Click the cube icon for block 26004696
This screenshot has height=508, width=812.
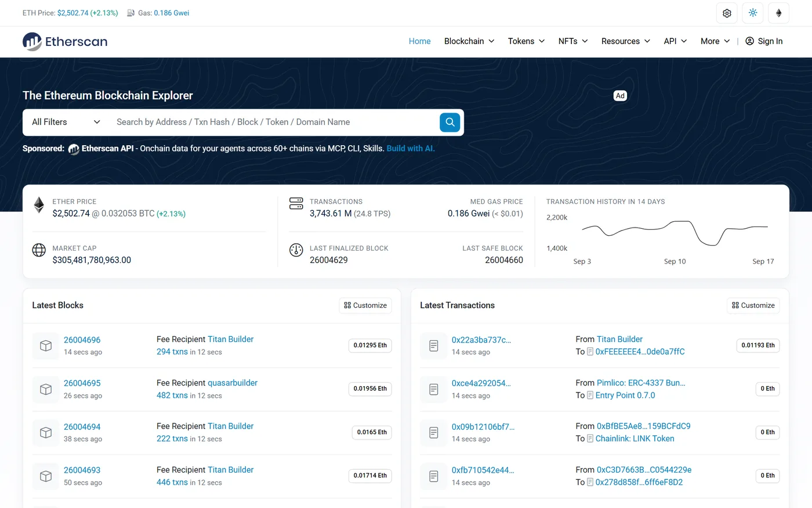click(x=46, y=345)
